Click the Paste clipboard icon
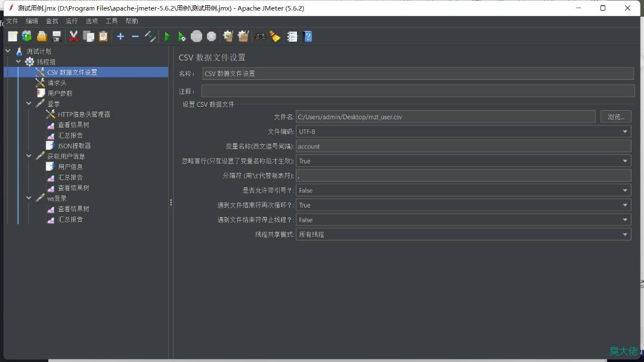Screen dimensions: 644x362 pos(104,36)
